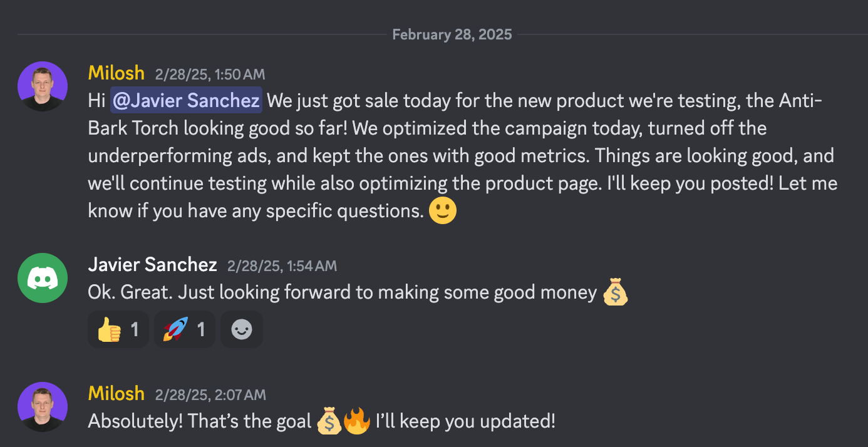868x447 pixels.
Task: Click Milosh's avatar on the first message
Action: (43, 86)
